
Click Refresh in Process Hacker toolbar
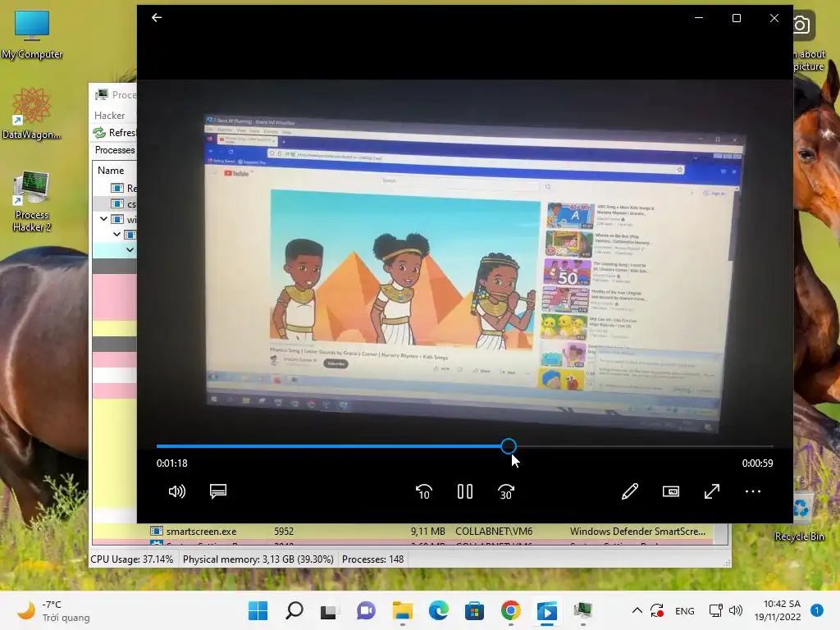115,132
